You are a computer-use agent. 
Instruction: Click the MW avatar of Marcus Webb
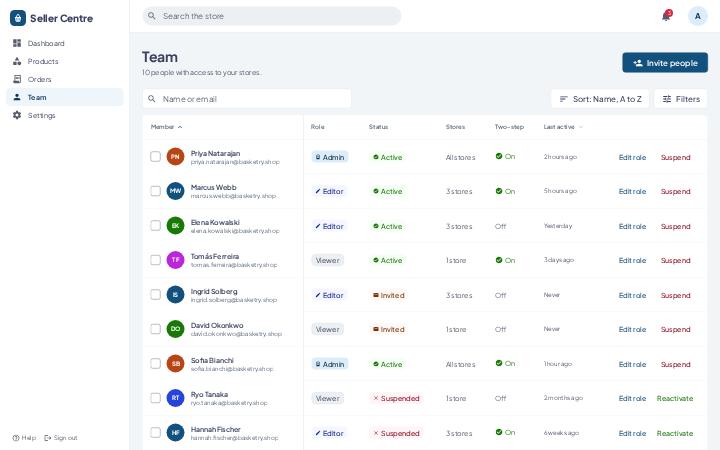pyautogui.click(x=175, y=191)
